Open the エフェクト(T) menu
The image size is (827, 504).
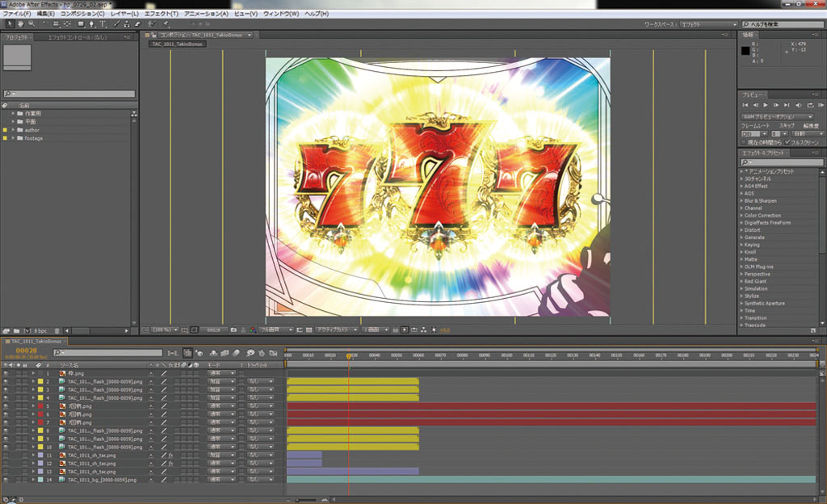[x=162, y=14]
